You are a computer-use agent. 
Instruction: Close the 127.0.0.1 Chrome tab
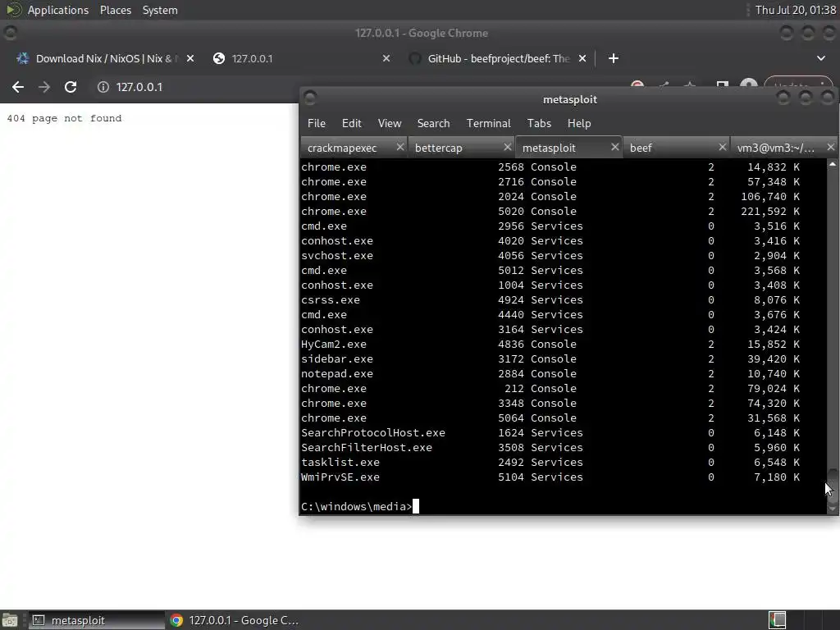point(386,58)
